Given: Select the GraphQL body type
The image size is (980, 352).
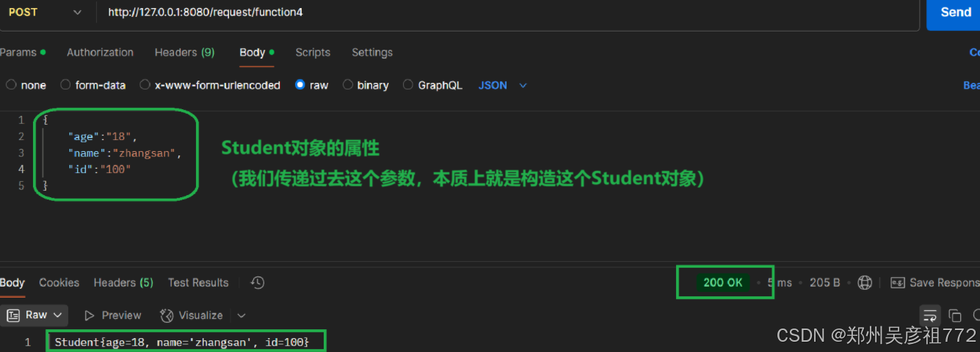Looking at the screenshot, I should pyautogui.click(x=433, y=85).
